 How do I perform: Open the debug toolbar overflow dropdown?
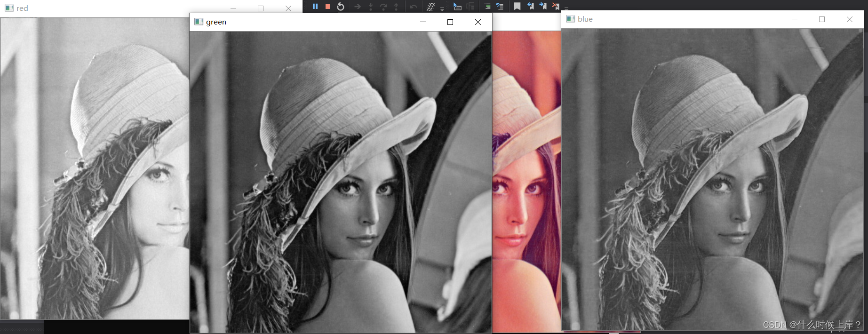442,8
